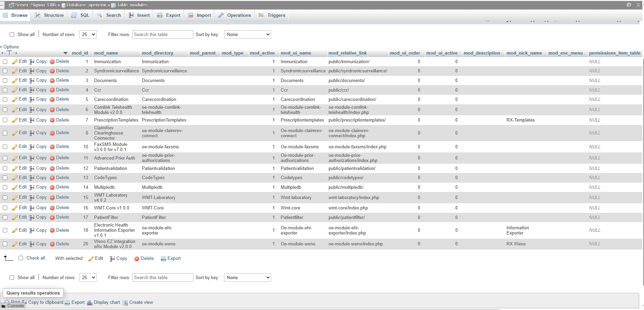Open the top Sort by key dropdown

click(247, 35)
